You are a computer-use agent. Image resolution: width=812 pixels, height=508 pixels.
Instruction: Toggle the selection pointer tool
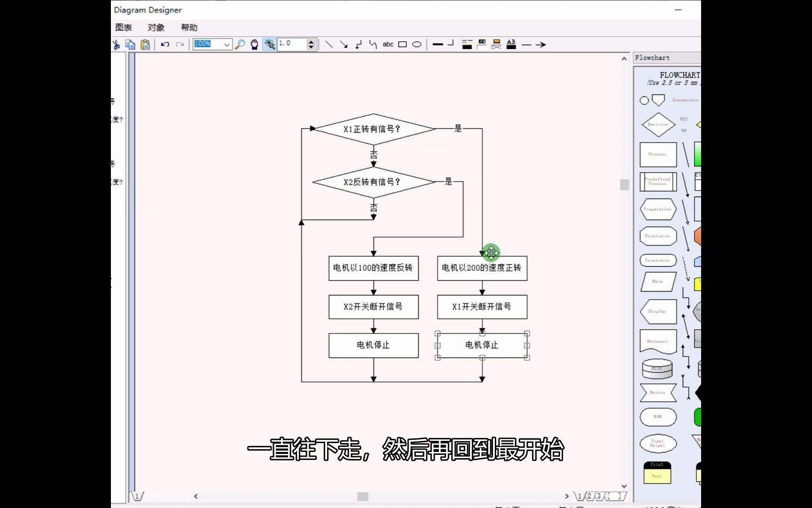click(269, 45)
